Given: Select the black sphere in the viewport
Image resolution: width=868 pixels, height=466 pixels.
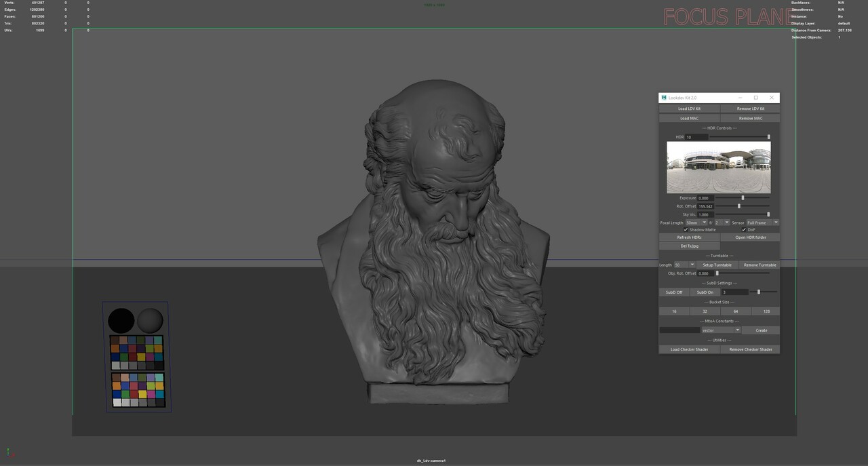Looking at the screenshot, I should pos(121,321).
